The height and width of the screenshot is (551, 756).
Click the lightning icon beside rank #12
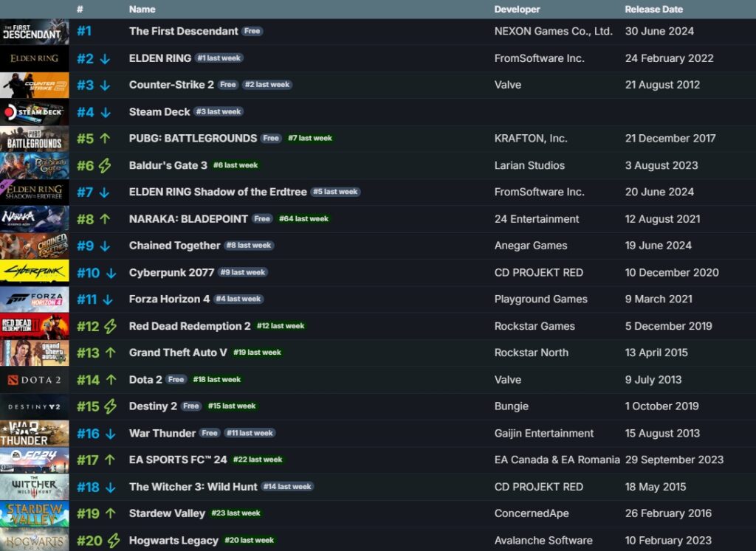point(111,326)
